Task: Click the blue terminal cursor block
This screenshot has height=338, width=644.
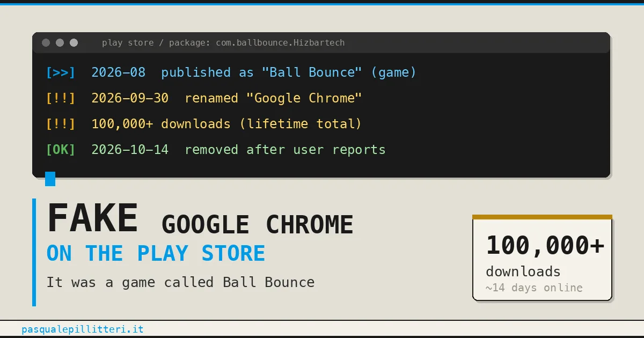Action: click(x=50, y=179)
